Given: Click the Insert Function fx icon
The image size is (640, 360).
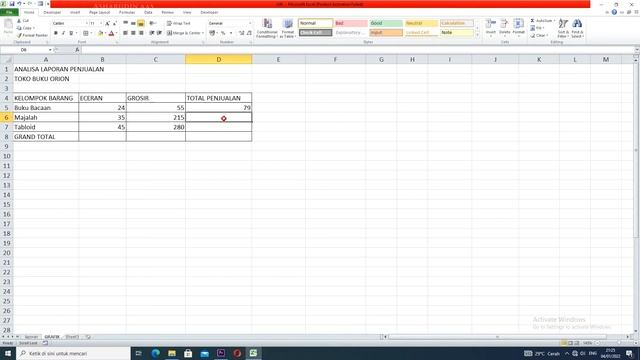Looking at the screenshot, I should [77, 50].
